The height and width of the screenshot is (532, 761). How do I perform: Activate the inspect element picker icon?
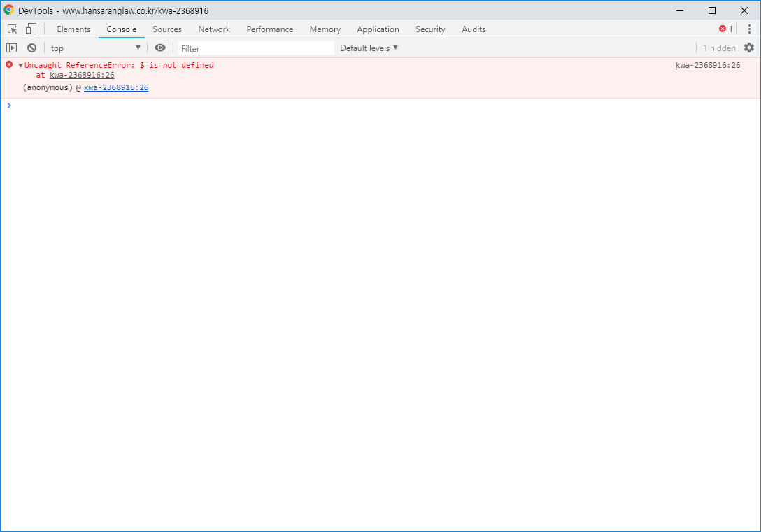13,29
